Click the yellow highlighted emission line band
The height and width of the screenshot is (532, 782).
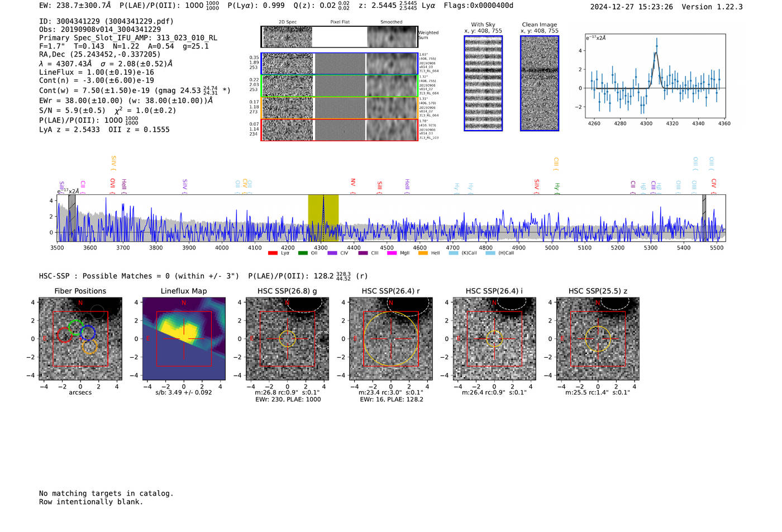(323, 218)
